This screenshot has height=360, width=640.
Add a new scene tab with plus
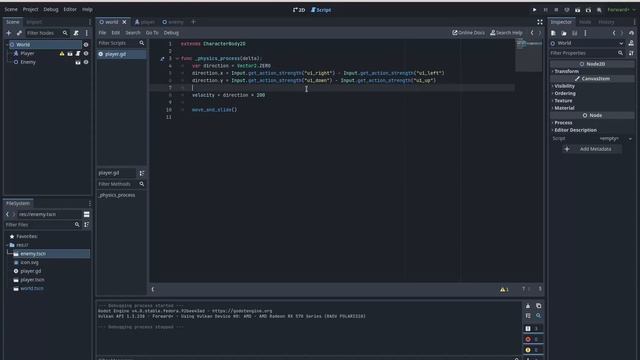[x=193, y=22]
